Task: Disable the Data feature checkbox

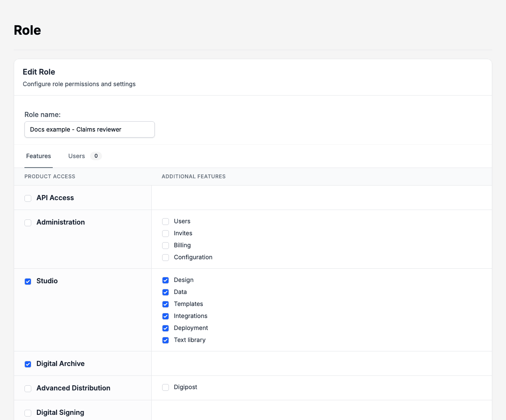Action: click(x=165, y=292)
